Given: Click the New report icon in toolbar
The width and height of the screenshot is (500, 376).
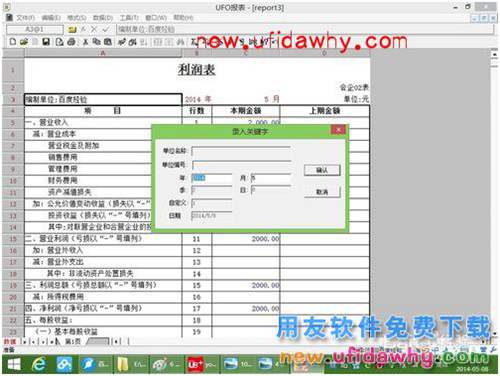Looking at the screenshot, I should [x=13, y=42].
